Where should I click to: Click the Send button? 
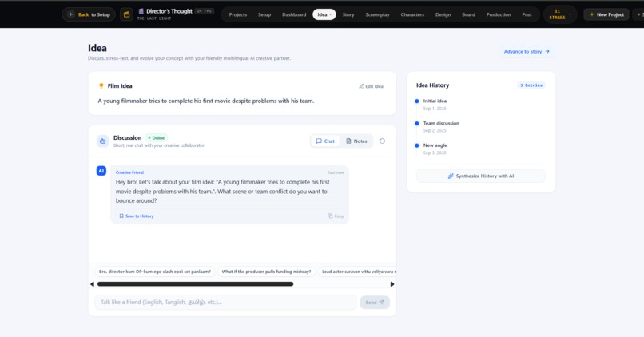click(x=375, y=302)
